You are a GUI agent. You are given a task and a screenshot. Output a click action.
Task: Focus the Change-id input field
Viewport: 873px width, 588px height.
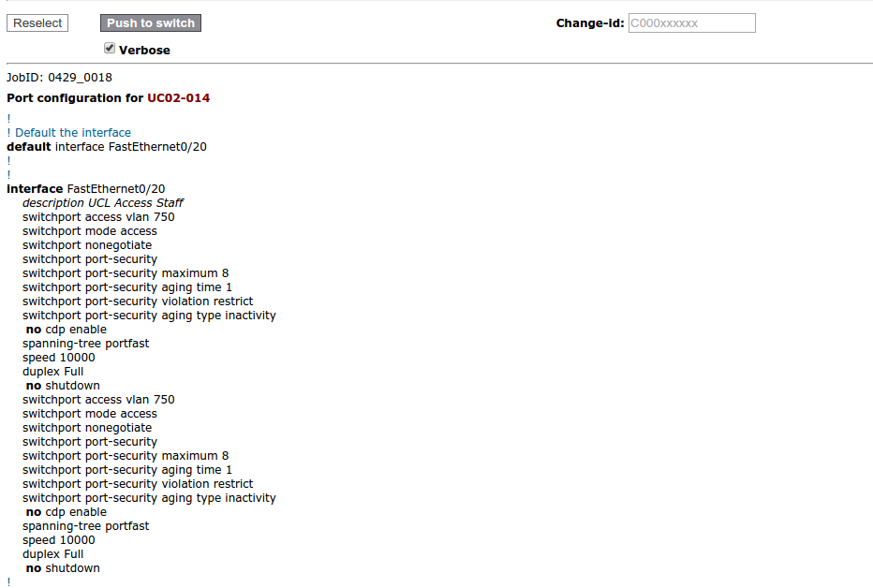[x=691, y=23]
